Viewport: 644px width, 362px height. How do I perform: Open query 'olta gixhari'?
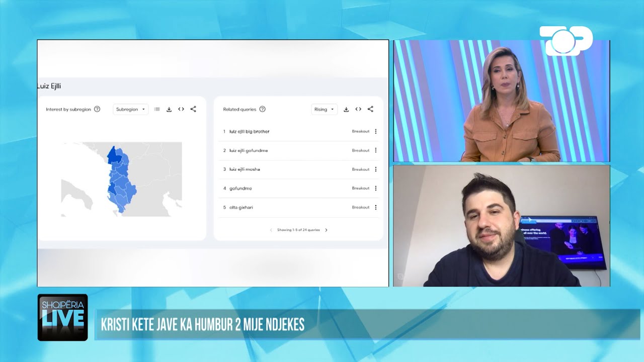click(x=241, y=207)
